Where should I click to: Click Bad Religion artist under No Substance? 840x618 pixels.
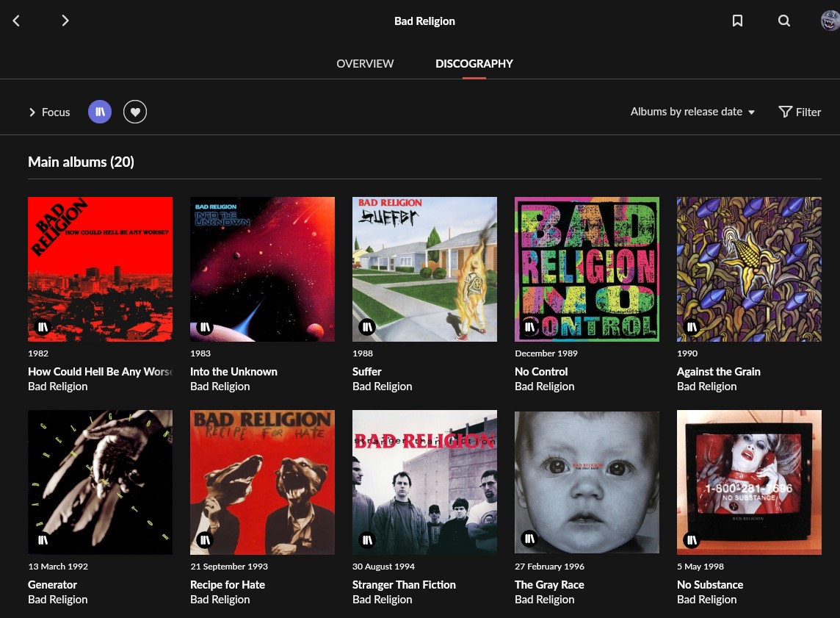coord(706,600)
